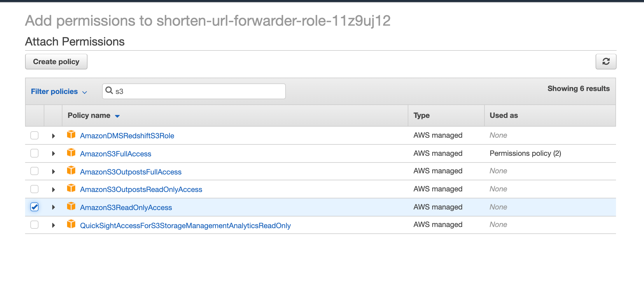Image resolution: width=644 pixels, height=290 pixels.
Task: Click the AmazonS3ReadOnlyAccess policy box icon
Action: point(71,206)
